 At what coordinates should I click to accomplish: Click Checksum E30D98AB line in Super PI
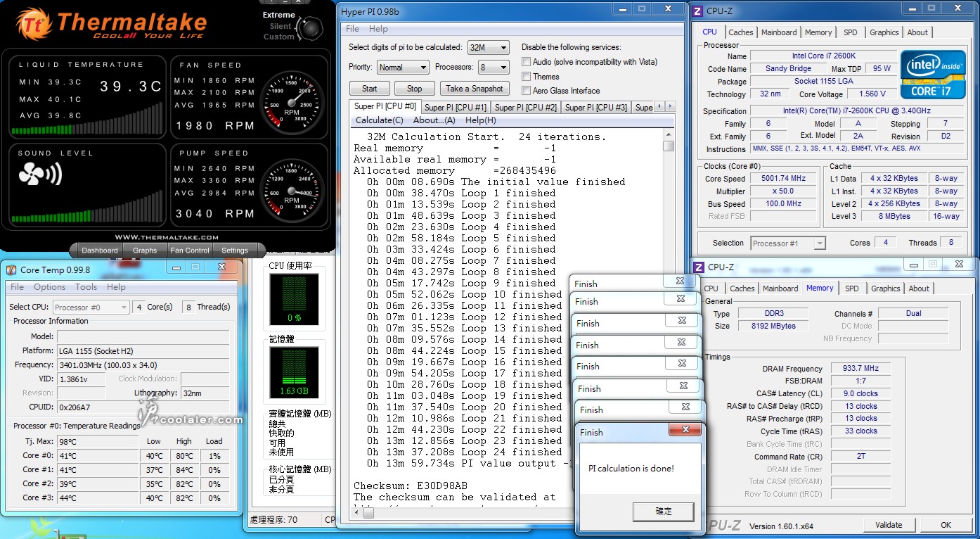tap(411, 486)
